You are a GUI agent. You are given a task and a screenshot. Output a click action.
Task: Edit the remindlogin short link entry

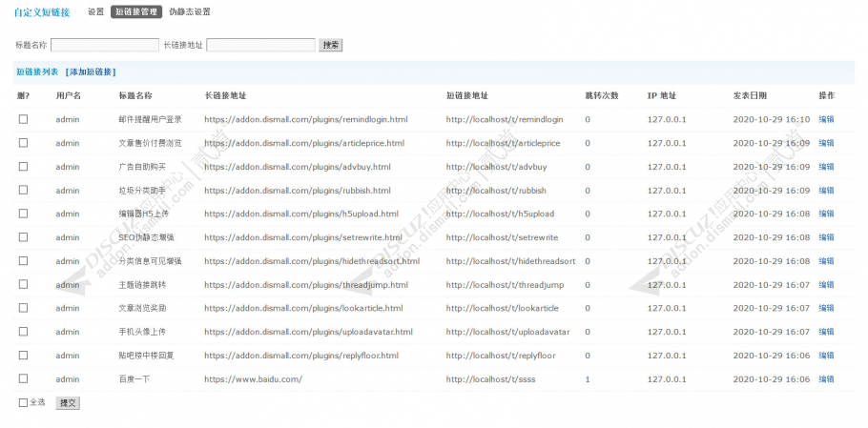click(826, 119)
